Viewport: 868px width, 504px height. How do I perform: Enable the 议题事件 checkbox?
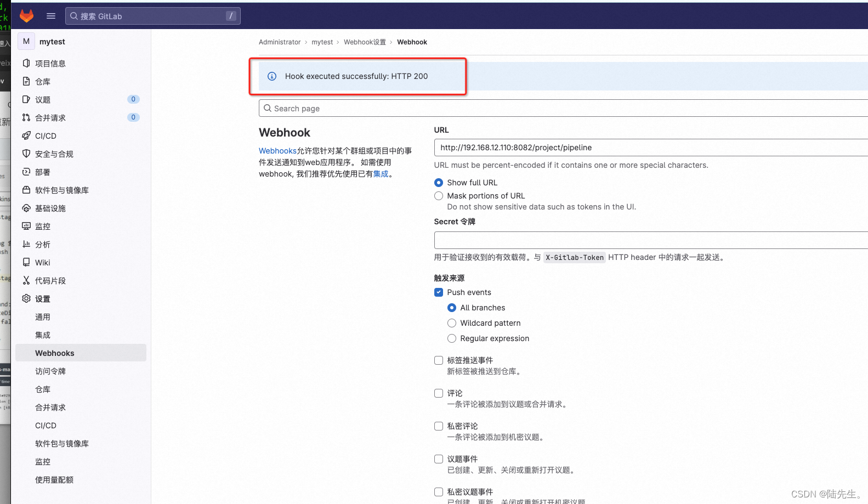point(439,459)
